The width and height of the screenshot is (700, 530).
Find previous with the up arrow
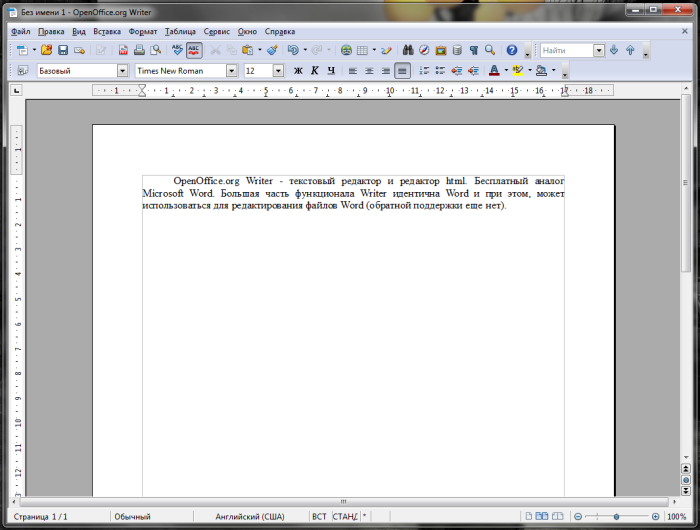point(630,50)
